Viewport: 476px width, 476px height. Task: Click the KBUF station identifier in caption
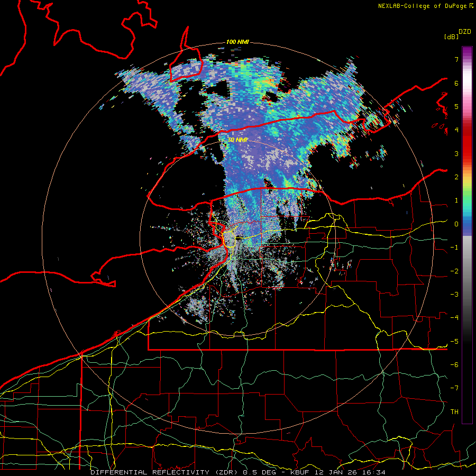(x=300, y=472)
